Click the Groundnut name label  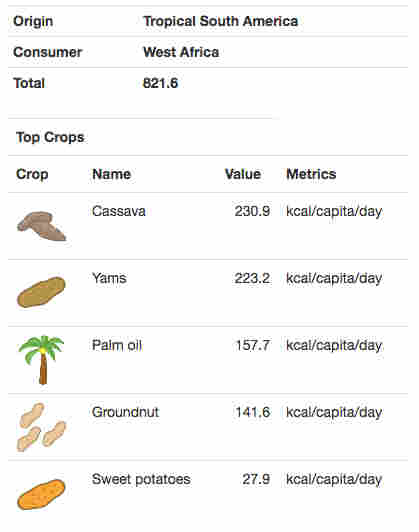125,412
